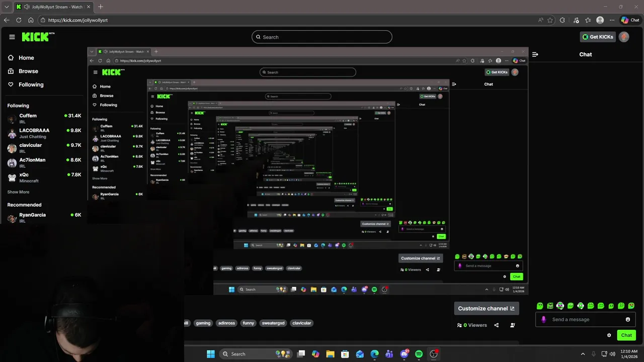Open File Explorer from taskbar
Viewport: 644px width, 362px height.
(330, 354)
